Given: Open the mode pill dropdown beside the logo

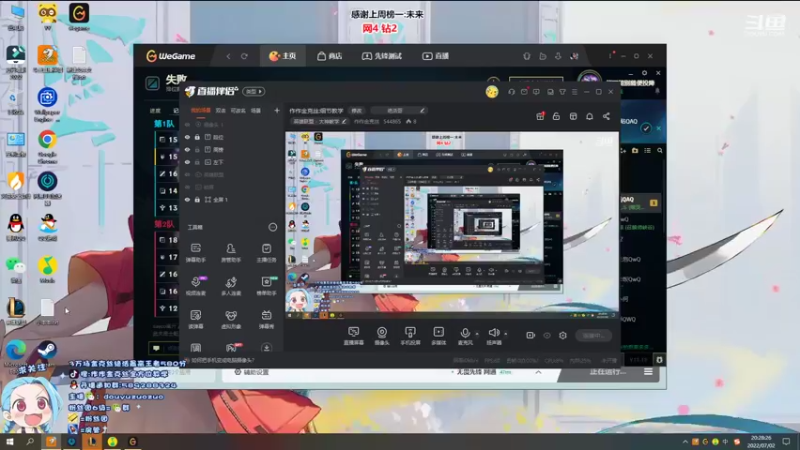Looking at the screenshot, I should click(254, 91).
